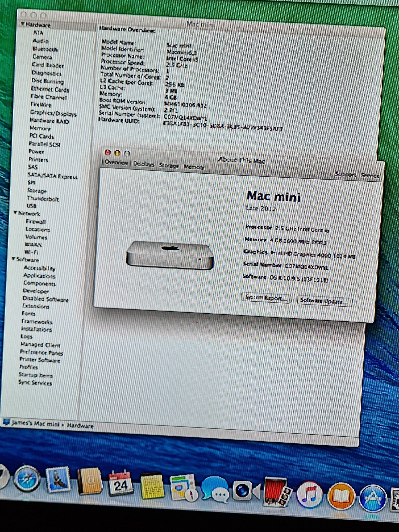This screenshot has height=532, width=399.
Task: Click the Mac mini picture in About This Mac
Action: pyautogui.click(x=170, y=256)
